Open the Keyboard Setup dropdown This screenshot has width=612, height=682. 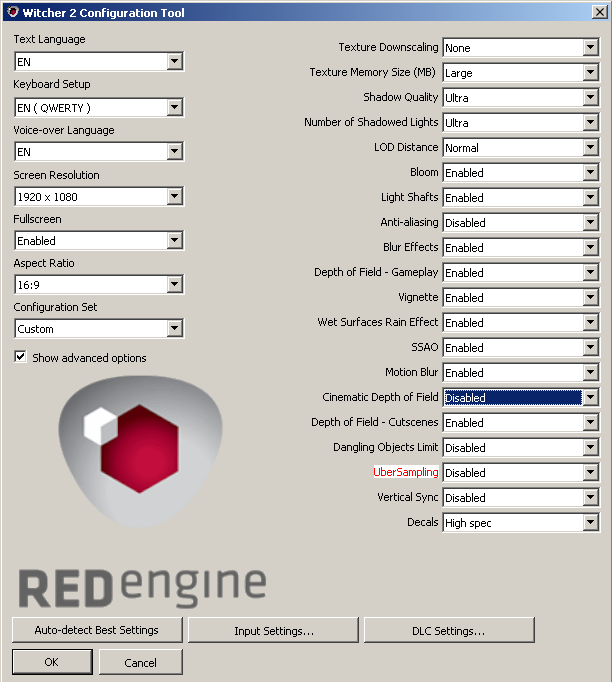99,107
